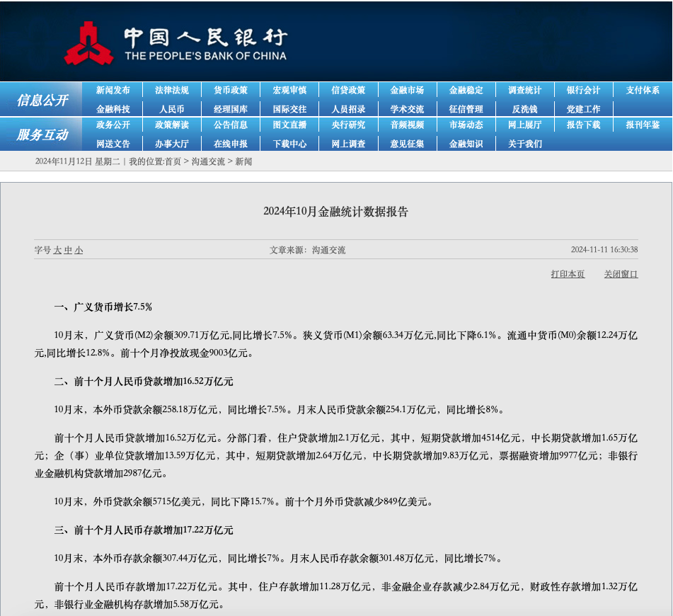Image resolution: width=673 pixels, height=616 pixels.
Task: Open 金融科技 navigation link
Action: pos(113,109)
